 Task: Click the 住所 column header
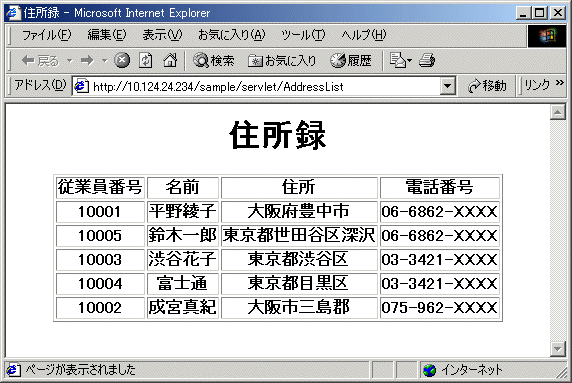[299, 187]
